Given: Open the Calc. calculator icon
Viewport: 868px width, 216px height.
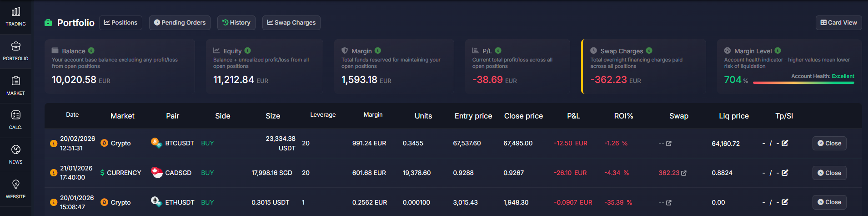Looking at the screenshot, I should pos(16,120).
